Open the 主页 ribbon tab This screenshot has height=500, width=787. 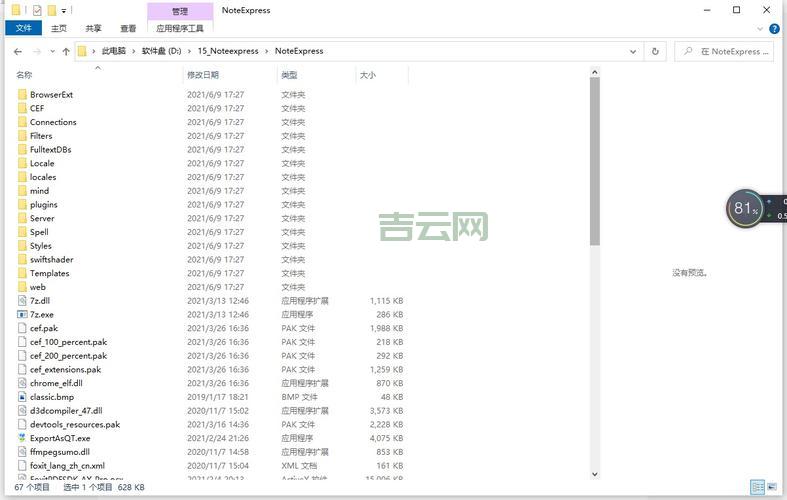tap(59, 29)
